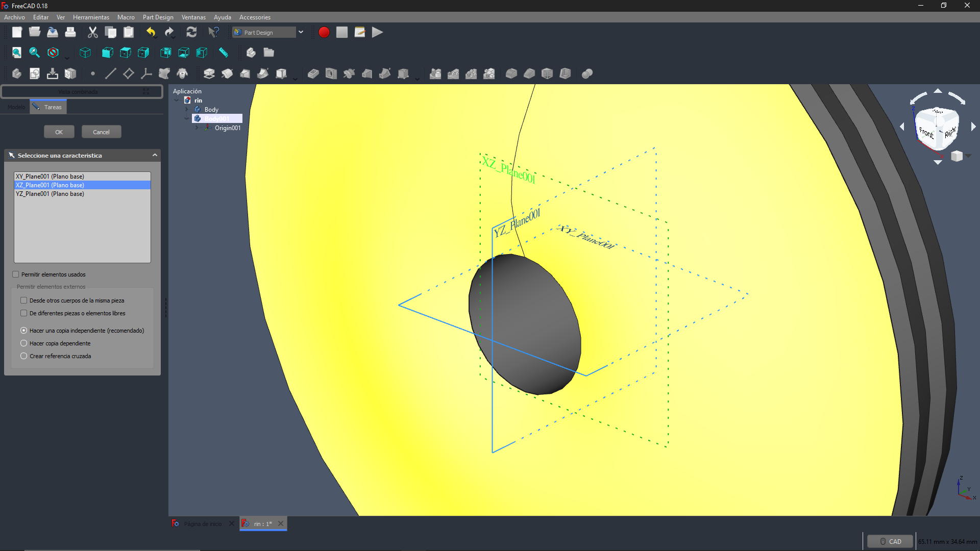Click the What's This help cursor icon

(x=213, y=32)
